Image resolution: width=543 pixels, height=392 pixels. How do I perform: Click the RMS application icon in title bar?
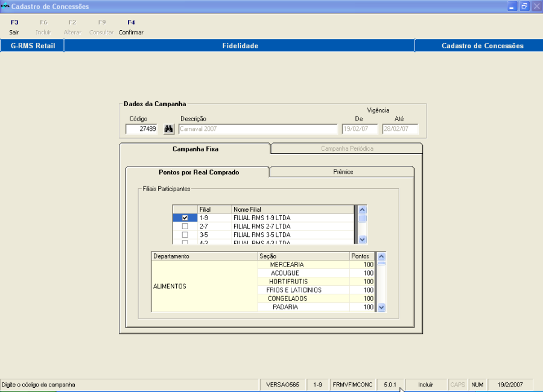click(x=5, y=6)
